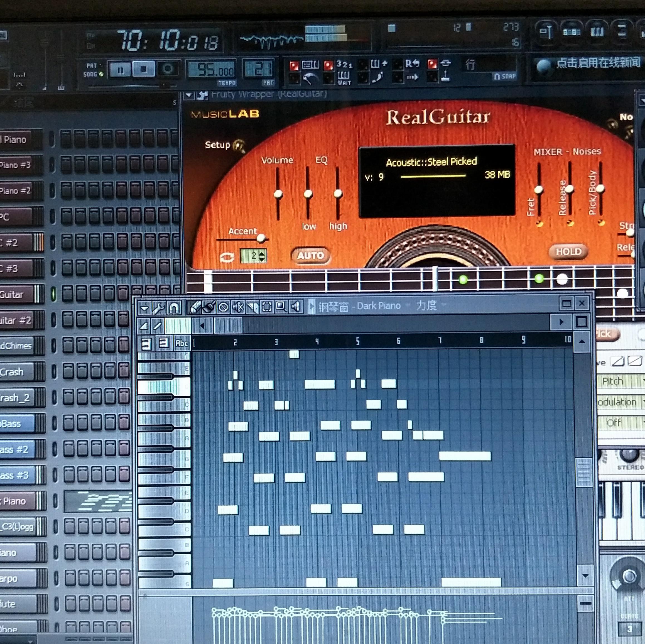Viewport: 645px width, 644px height.
Task: Click the pattern number display 21
Action: [259, 69]
